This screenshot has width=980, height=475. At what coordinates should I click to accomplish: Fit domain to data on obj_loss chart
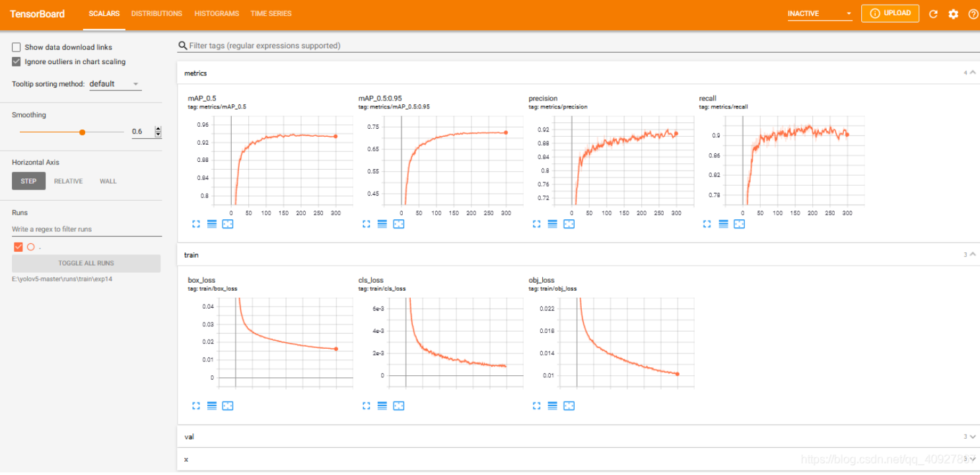[x=569, y=406]
